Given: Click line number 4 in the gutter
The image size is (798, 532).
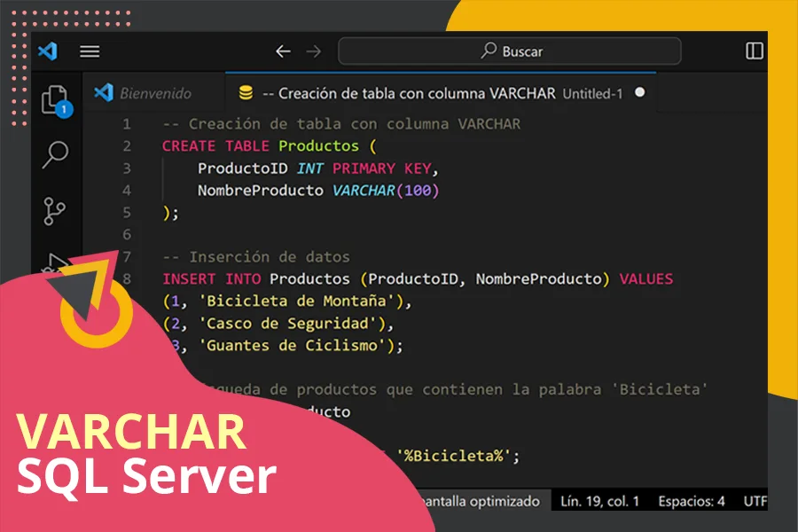Looking at the screenshot, I should 127,191.
